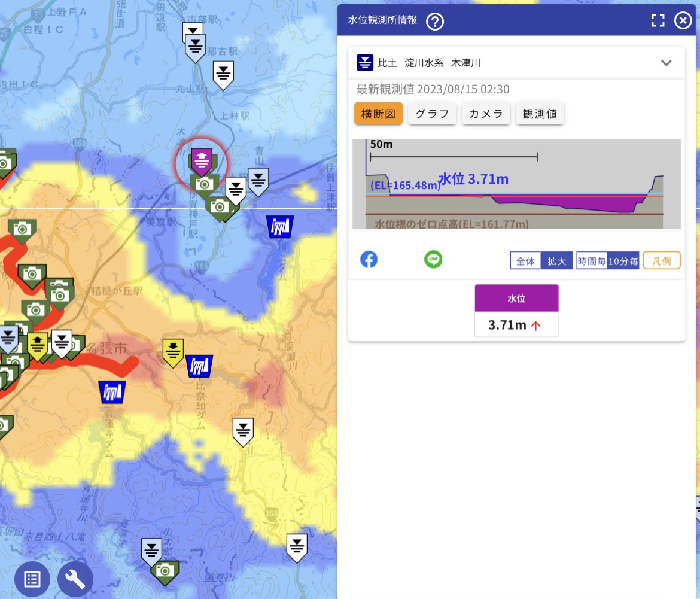Screen dimensions: 700x599
Task: Open the help question mark icon
Action: click(x=434, y=21)
